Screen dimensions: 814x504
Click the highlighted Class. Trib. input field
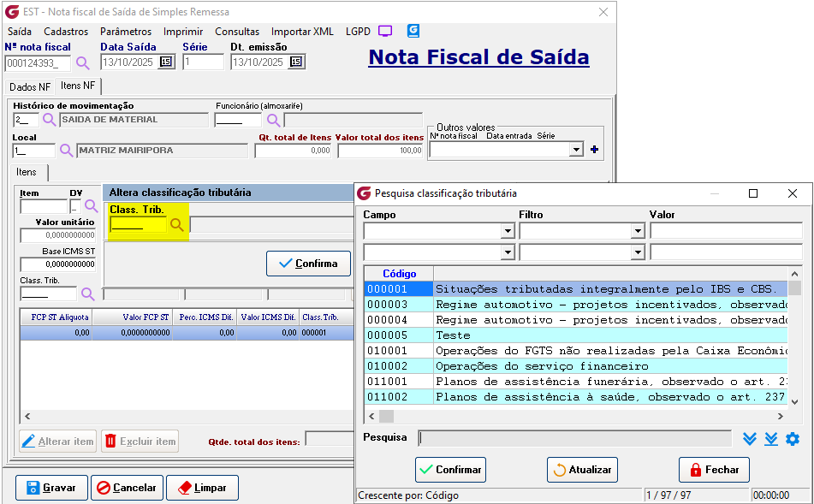139,225
